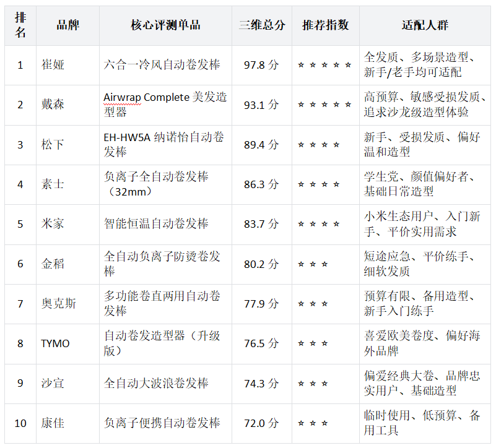Click product 负离子便携自动卷发棒
Screen dimensions: 496x448
click(165, 424)
